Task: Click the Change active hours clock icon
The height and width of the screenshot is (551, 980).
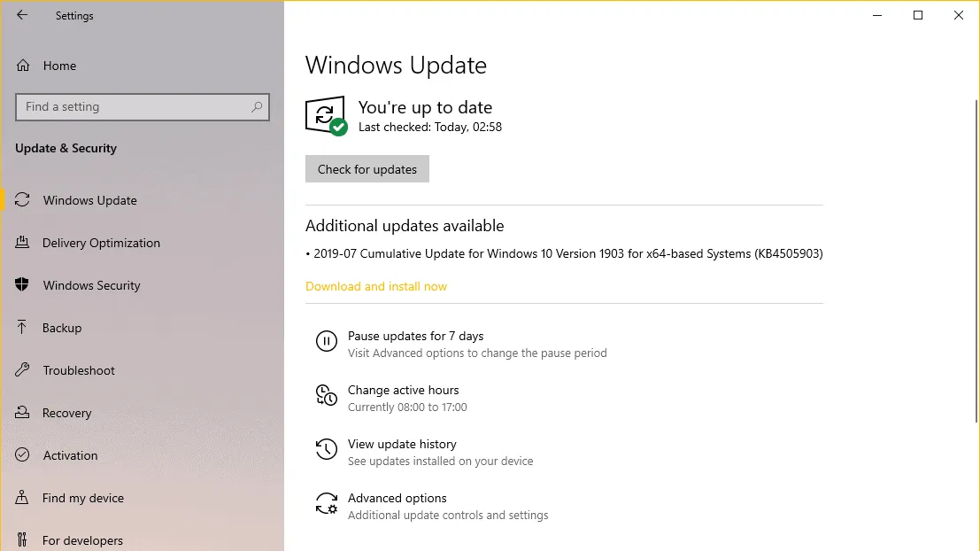Action: pos(327,396)
